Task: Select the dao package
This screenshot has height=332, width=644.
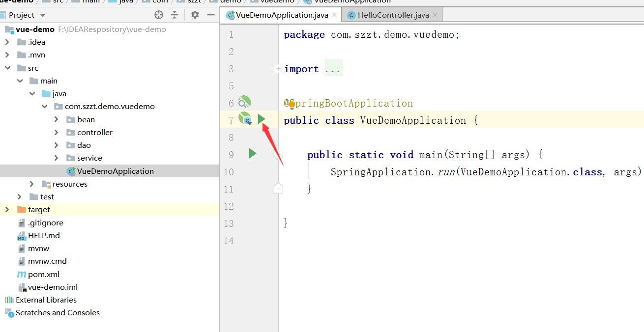Action: click(84, 145)
